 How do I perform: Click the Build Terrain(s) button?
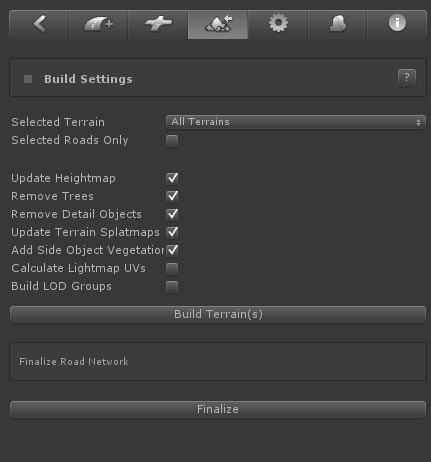click(218, 314)
